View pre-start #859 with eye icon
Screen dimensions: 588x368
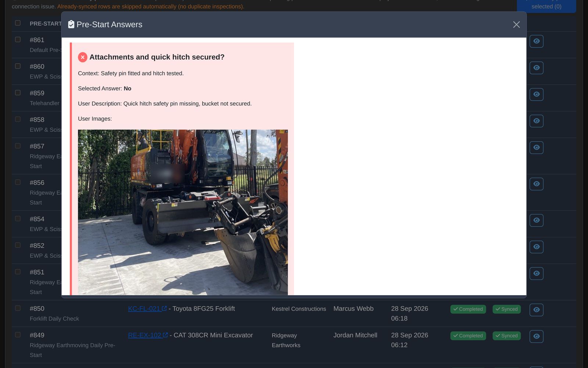click(537, 94)
